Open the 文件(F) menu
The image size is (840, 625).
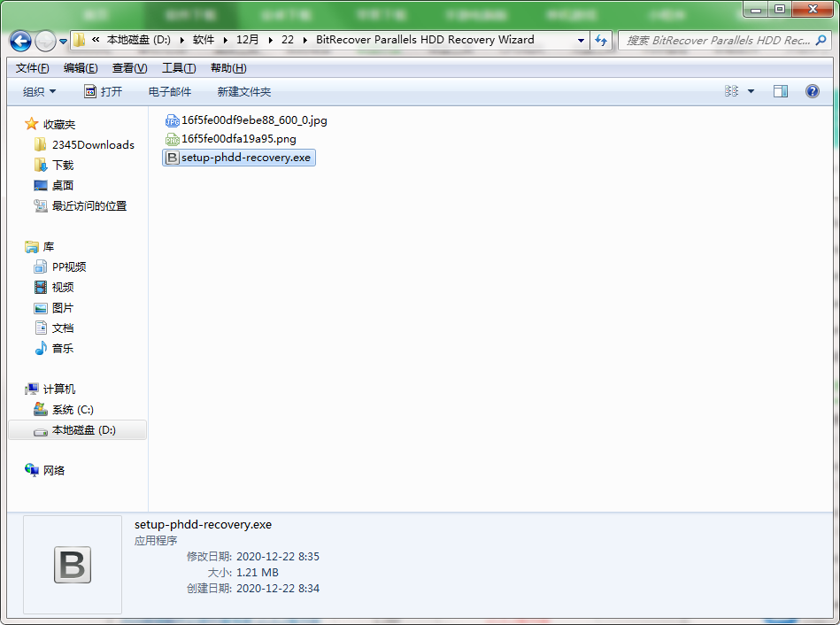point(32,68)
